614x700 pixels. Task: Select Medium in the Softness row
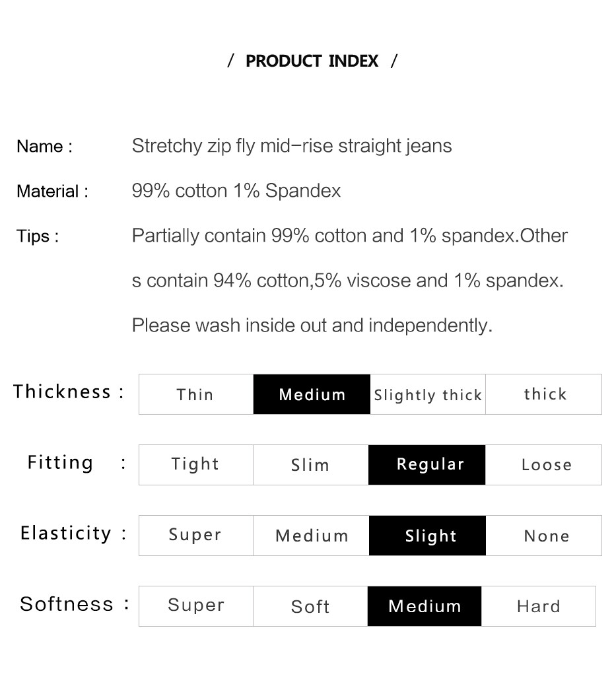425,606
